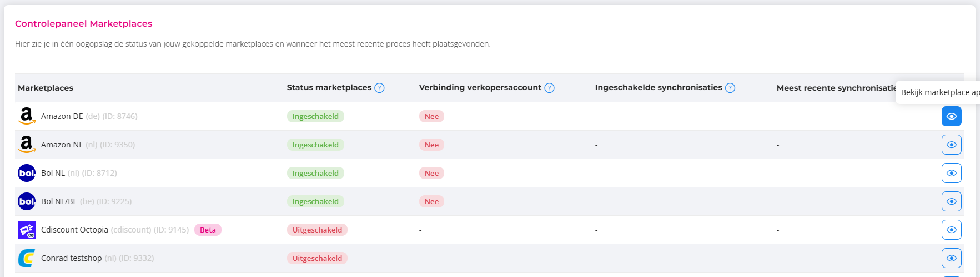Click the eye icon for Amazon DE
The height and width of the screenshot is (277, 980).
coord(951,116)
